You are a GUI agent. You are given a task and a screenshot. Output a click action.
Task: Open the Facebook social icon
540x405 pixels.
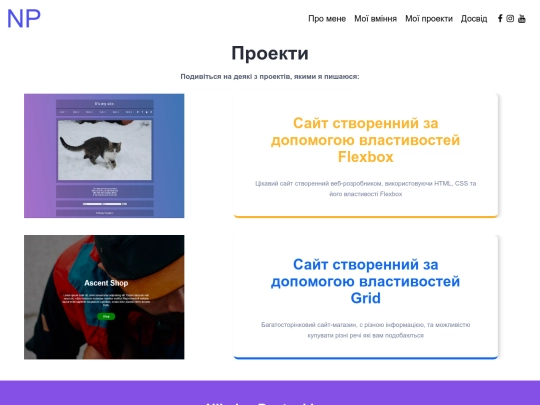(500, 19)
